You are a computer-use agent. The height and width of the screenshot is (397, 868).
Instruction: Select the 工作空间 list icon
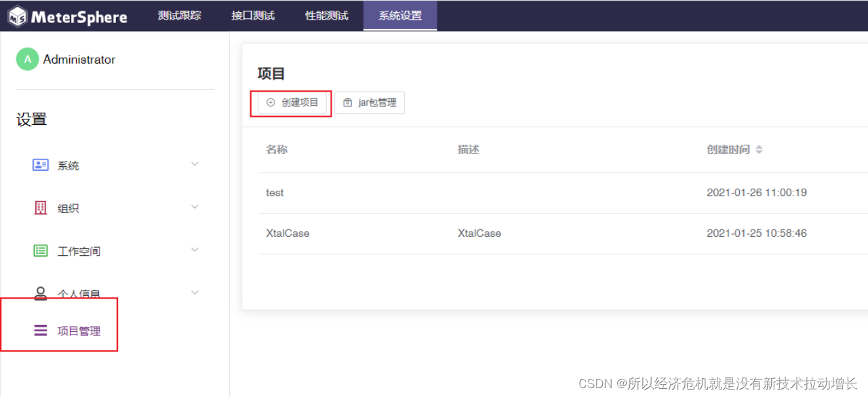click(x=39, y=250)
